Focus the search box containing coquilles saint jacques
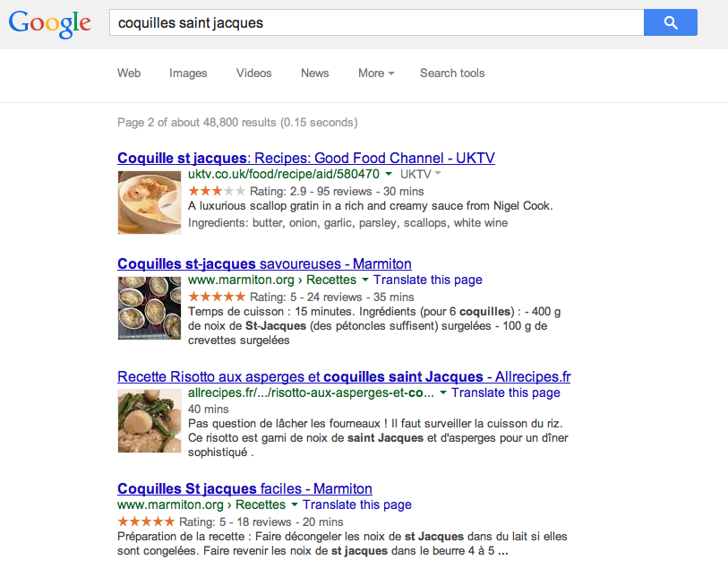728x569 pixels. pos(376,22)
